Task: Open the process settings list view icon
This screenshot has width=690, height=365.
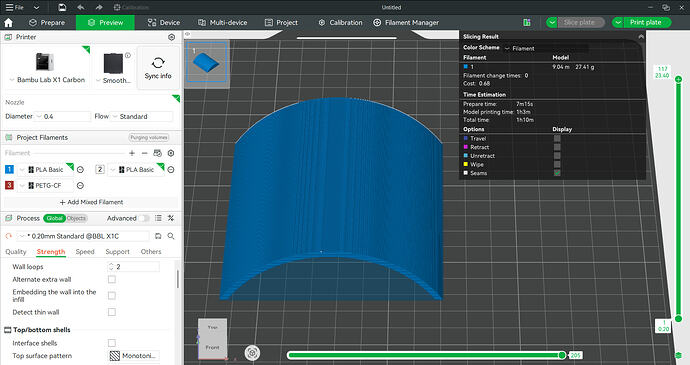Action: pos(158,218)
